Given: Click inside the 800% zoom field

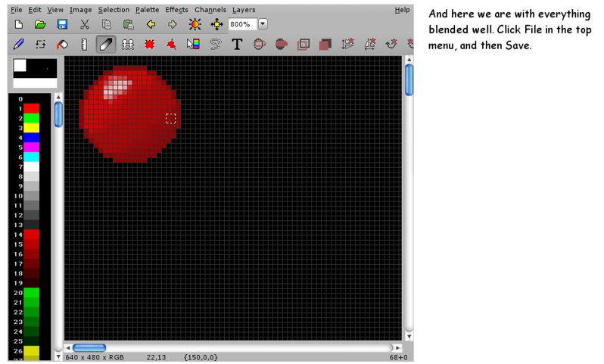Looking at the screenshot, I should point(241,24).
